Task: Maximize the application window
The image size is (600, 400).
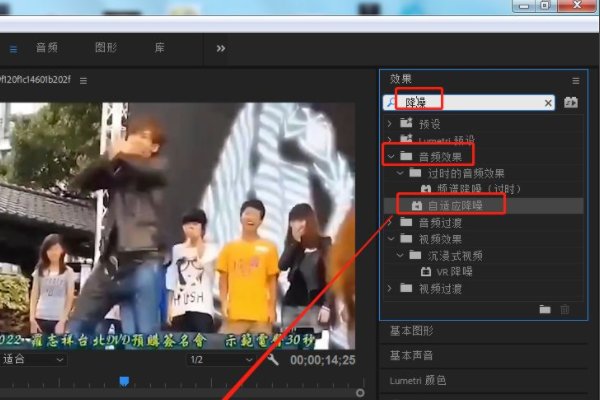Action: tap(545, 5)
